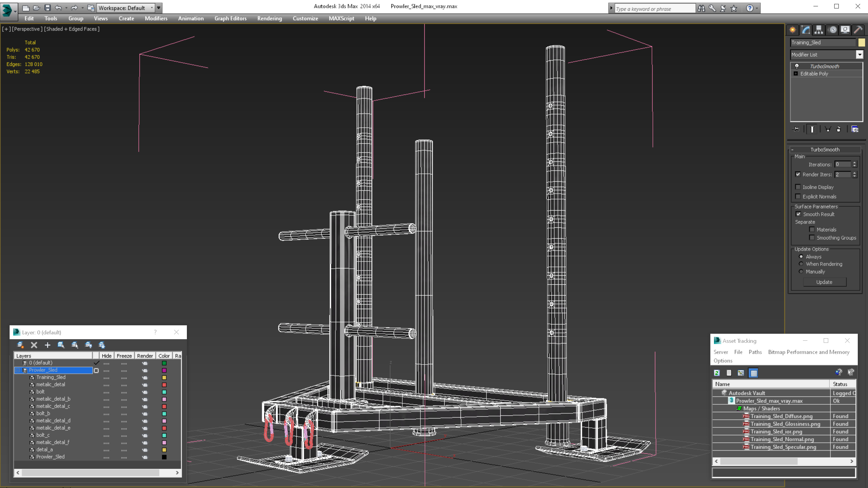Toggle Explicit Normals in TurboSmooth panel
This screenshot has height=488, width=868.
798,197
